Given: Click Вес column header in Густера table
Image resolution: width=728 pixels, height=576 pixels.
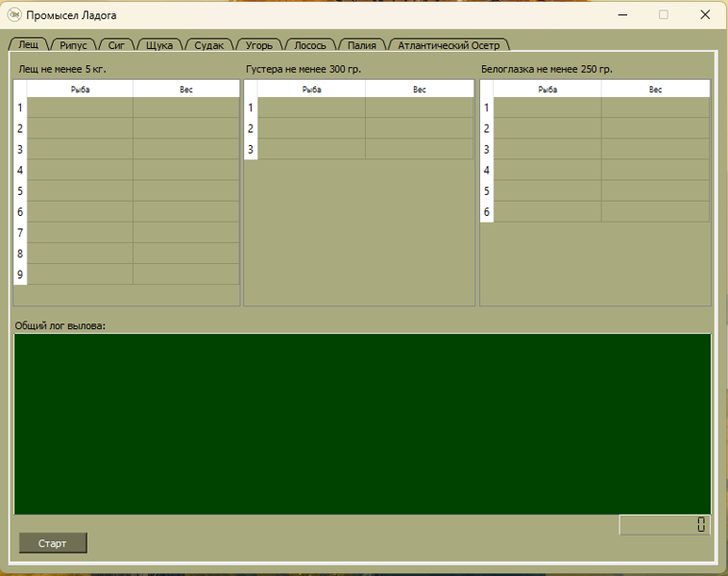Looking at the screenshot, I should pyautogui.click(x=420, y=89).
